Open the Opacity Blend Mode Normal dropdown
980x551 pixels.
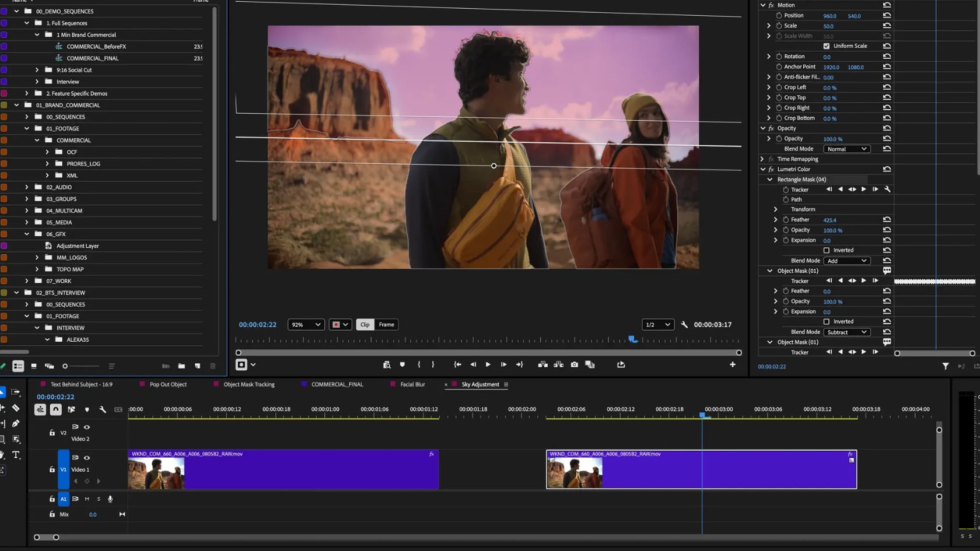[846, 149]
